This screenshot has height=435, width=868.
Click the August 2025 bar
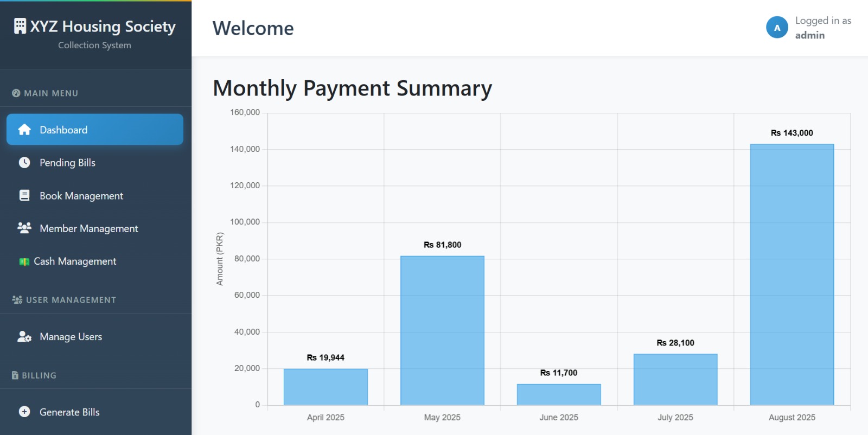(792, 274)
